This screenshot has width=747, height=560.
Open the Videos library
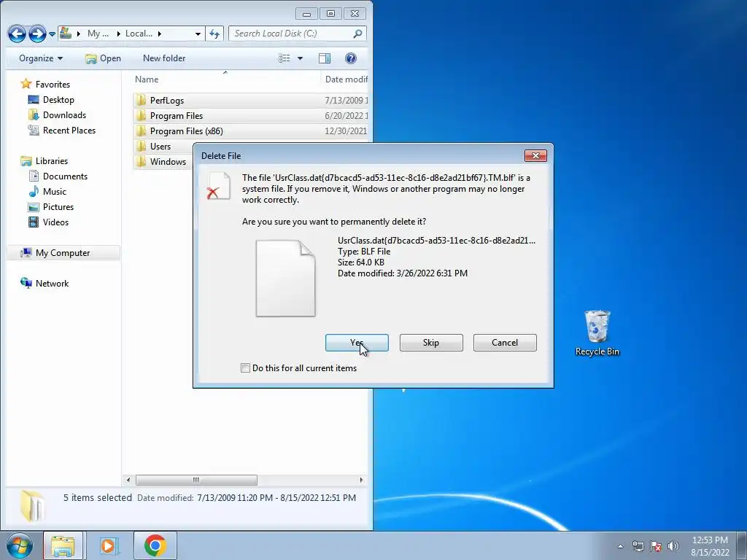pos(55,222)
